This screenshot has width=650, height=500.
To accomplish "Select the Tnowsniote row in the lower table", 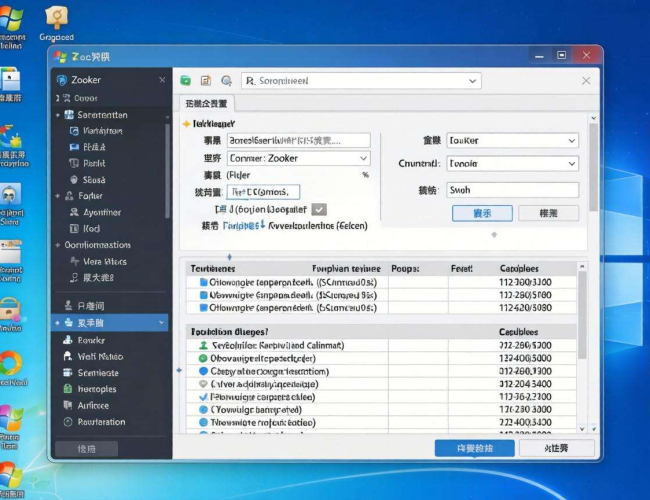I will click(381, 422).
